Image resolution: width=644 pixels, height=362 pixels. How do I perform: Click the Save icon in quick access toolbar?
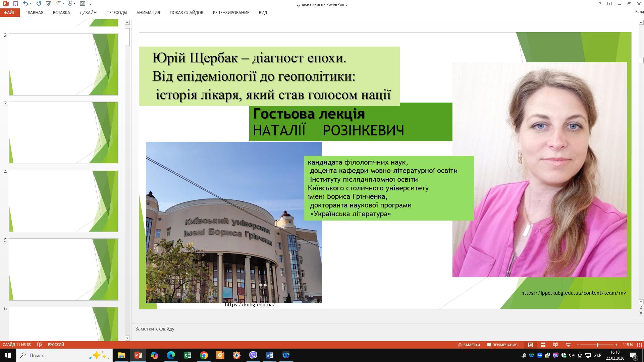(x=16, y=4)
